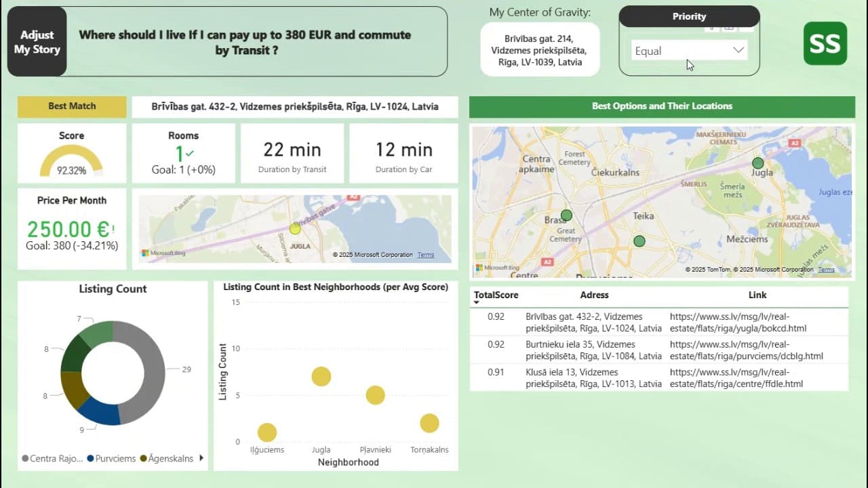Image resolution: width=868 pixels, height=488 pixels.
Task: Select the Brīvības gat. 432-2 table address cell
Action: (593, 323)
